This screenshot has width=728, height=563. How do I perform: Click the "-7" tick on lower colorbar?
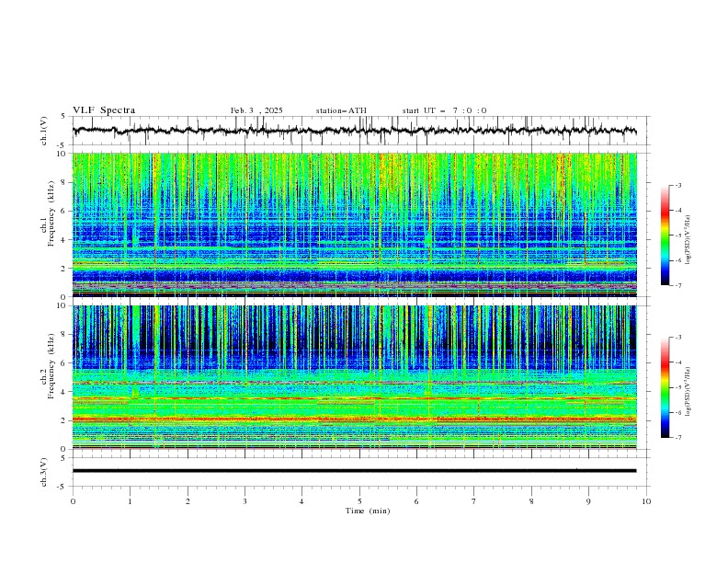click(677, 438)
